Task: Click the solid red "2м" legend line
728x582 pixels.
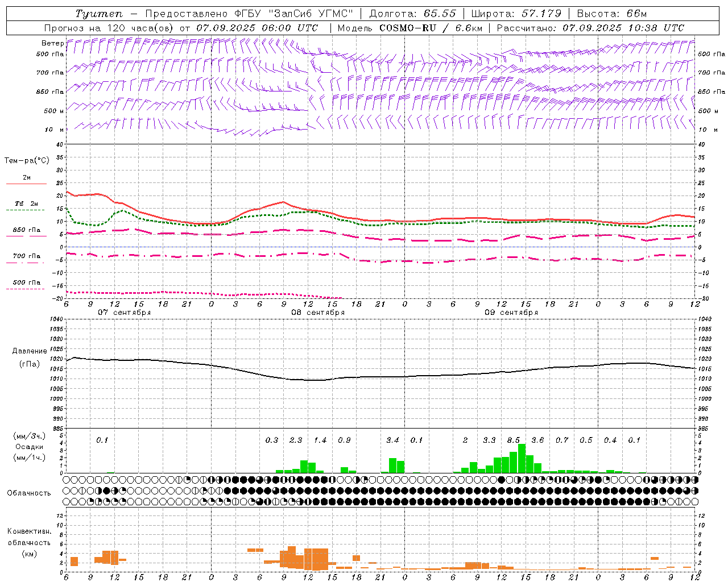Action: coord(26,184)
